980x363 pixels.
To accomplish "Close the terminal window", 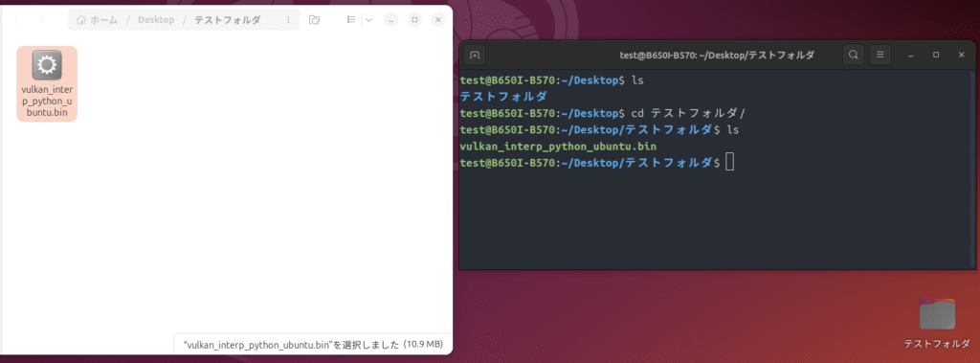I will pos(961,56).
